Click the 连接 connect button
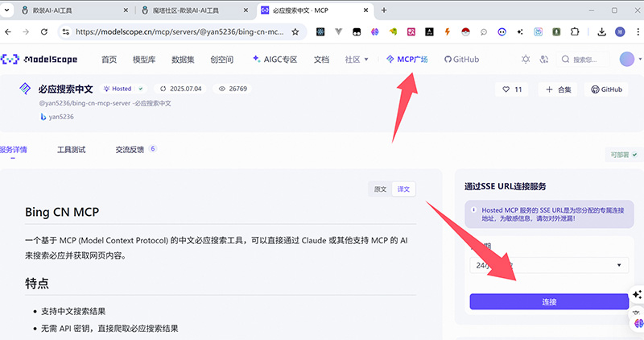 [549, 302]
